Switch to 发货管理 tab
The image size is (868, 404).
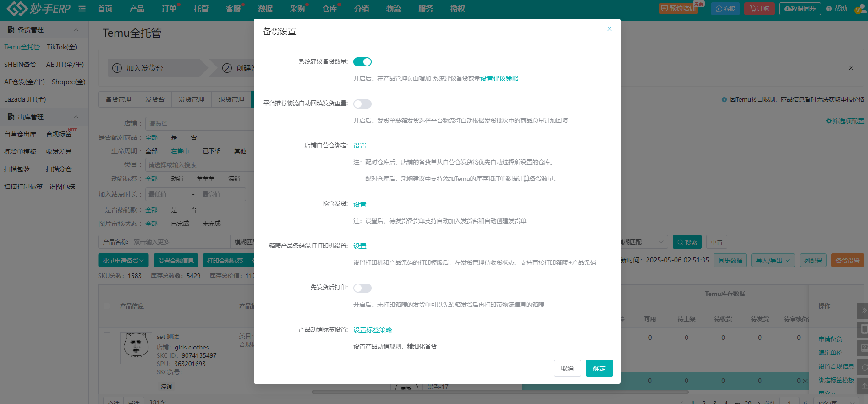pos(192,99)
